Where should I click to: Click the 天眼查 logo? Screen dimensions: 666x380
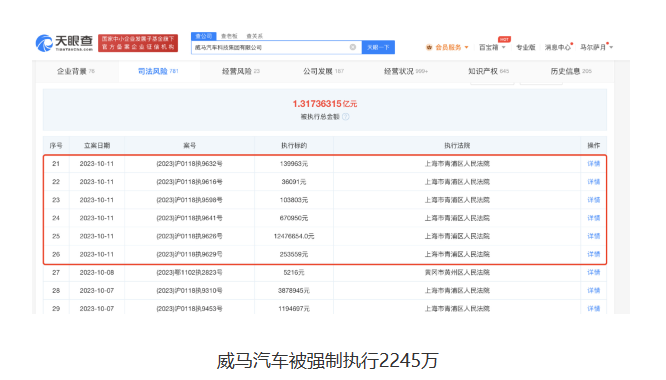[64, 43]
